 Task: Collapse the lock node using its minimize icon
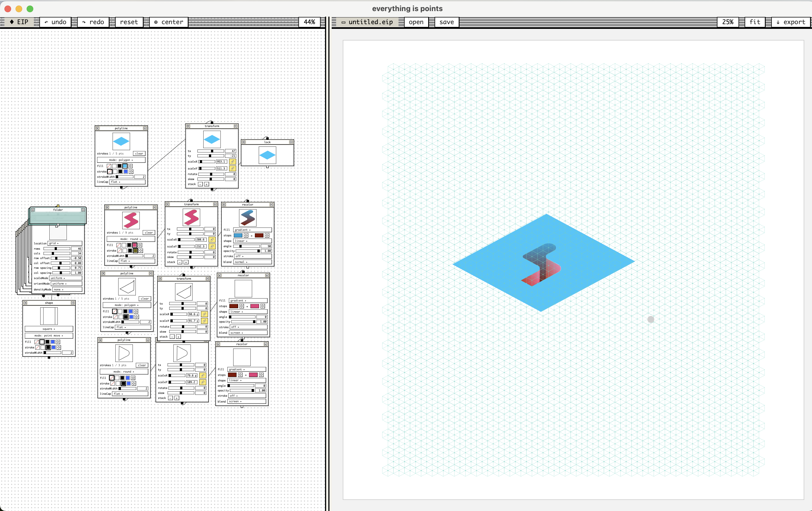coord(291,142)
